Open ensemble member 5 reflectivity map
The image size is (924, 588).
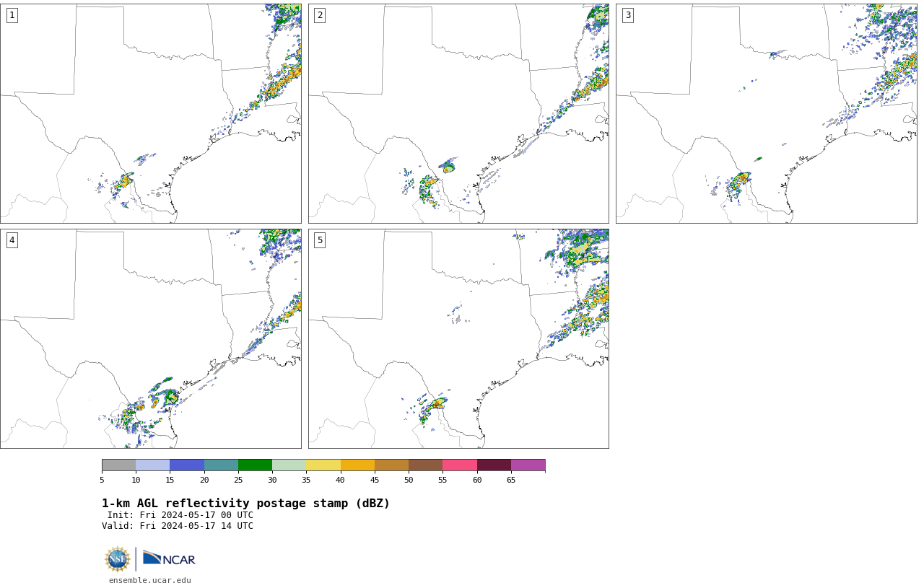(x=458, y=338)
